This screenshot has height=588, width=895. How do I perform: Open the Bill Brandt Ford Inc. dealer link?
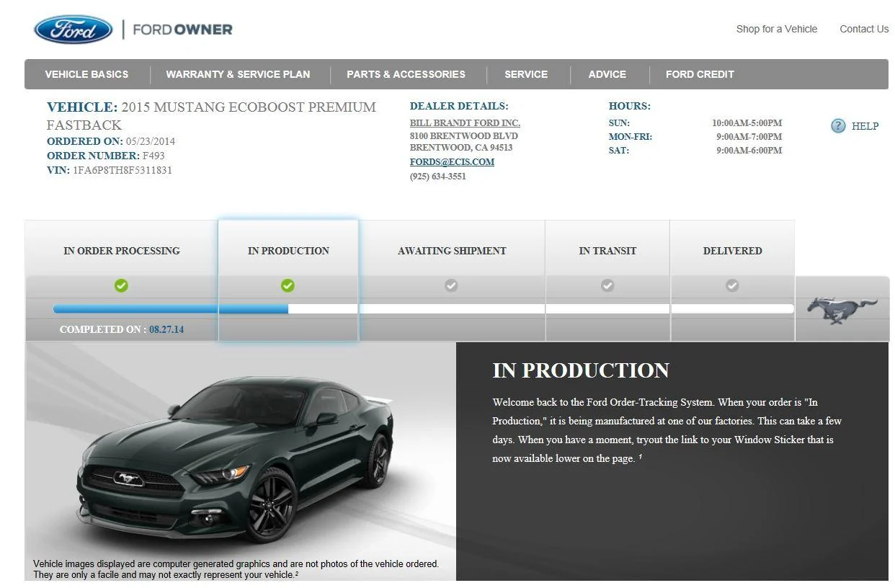tap(465, 123)
